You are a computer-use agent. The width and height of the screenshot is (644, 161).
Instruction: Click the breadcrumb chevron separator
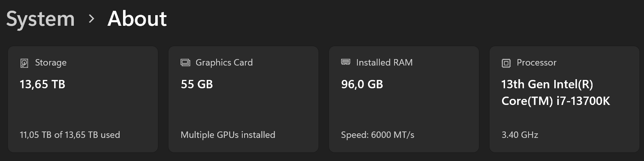point(91,19)
